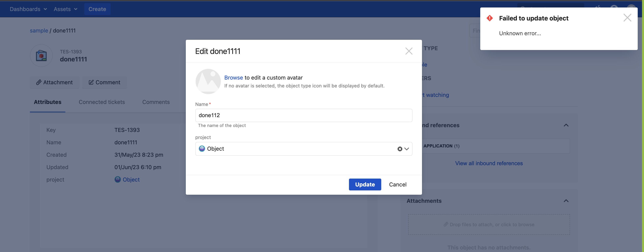
Task: Switch to the Connected tickets tab
Action: coord(102,102)
